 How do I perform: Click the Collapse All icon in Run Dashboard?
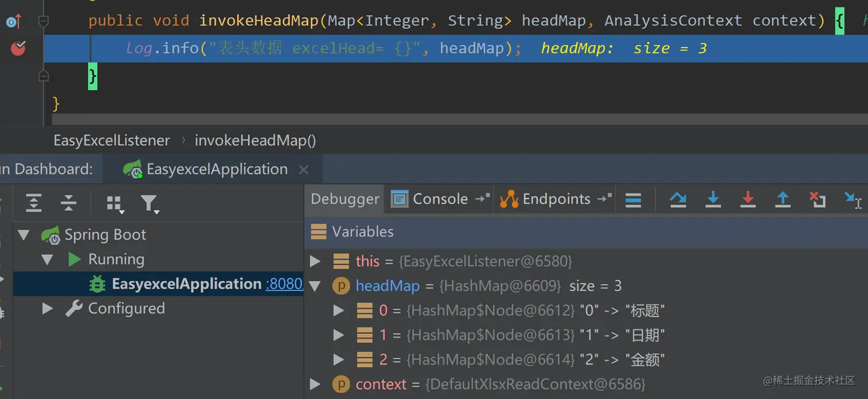pyautogui.click(x=68, y=203)
